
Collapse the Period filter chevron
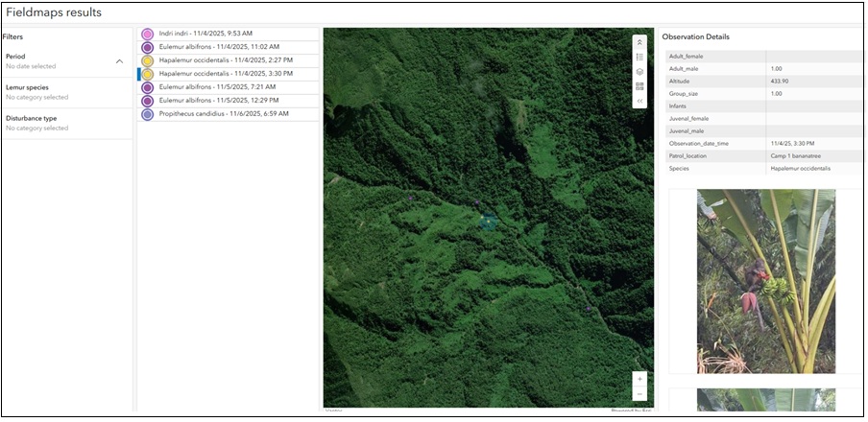[119, 61]
